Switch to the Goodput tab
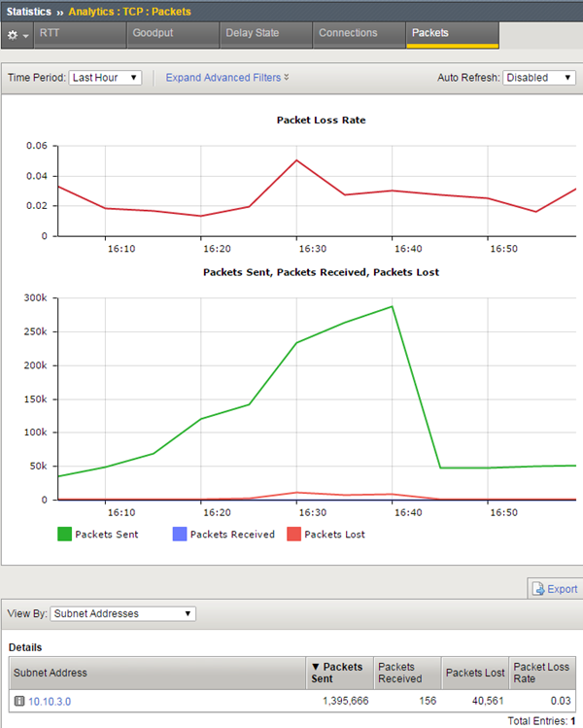 click(153, 33)
